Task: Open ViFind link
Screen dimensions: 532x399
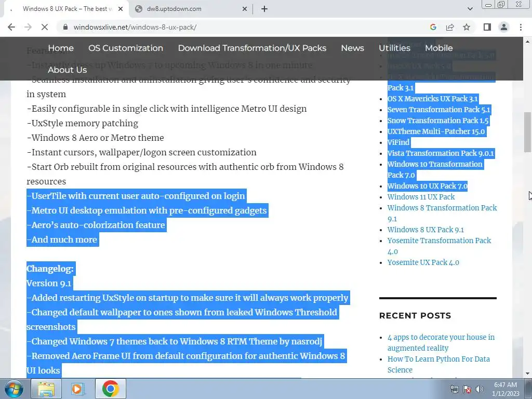Action: pos(398,142)
